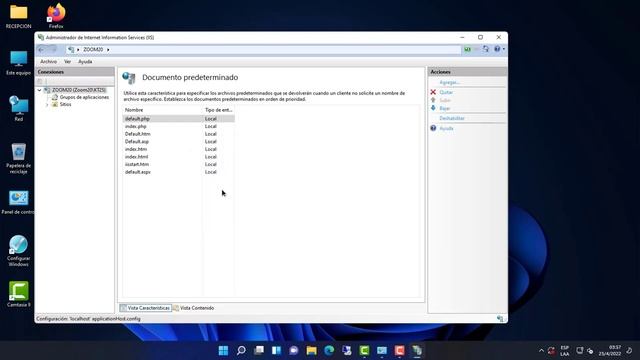The height and width of the screenshot is (360, 640).
Task: Click the Agregar... action link
Action: coord(449,82)
